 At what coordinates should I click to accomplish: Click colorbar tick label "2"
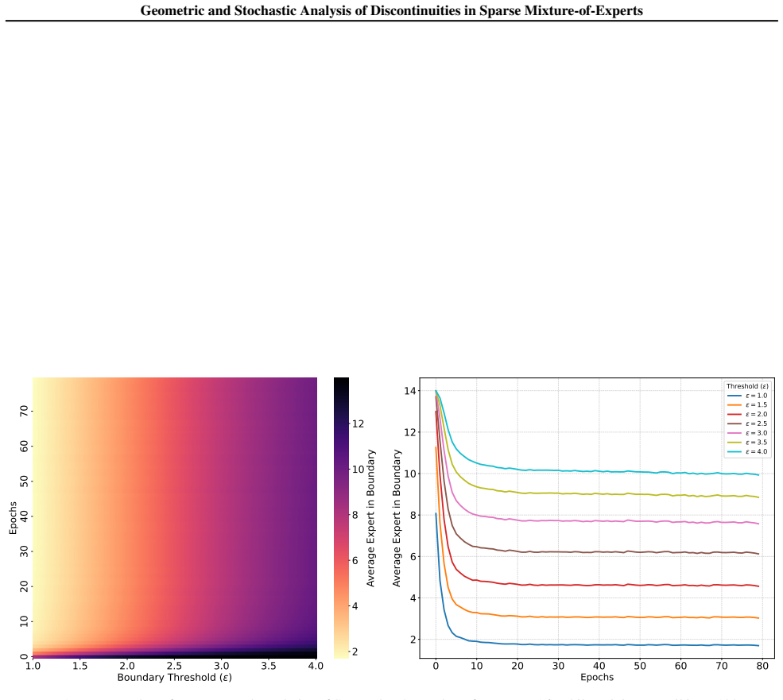(x=355, y=652)
